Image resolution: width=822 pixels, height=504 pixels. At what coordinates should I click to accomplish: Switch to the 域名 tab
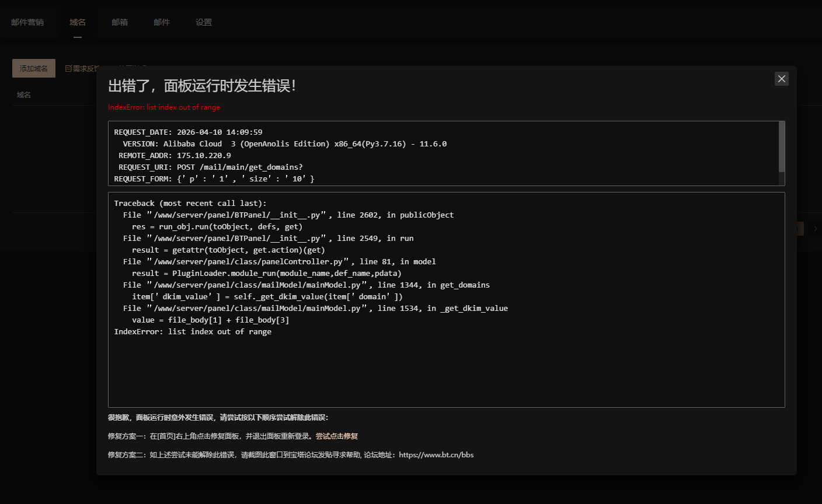coord(77,22)
